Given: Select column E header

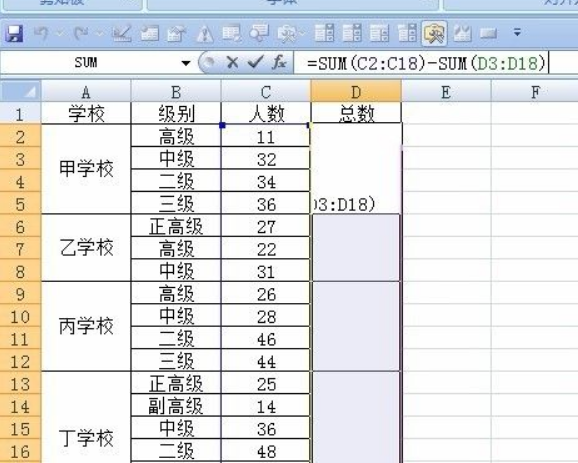Looking at the screenshot, I should 446,91.
